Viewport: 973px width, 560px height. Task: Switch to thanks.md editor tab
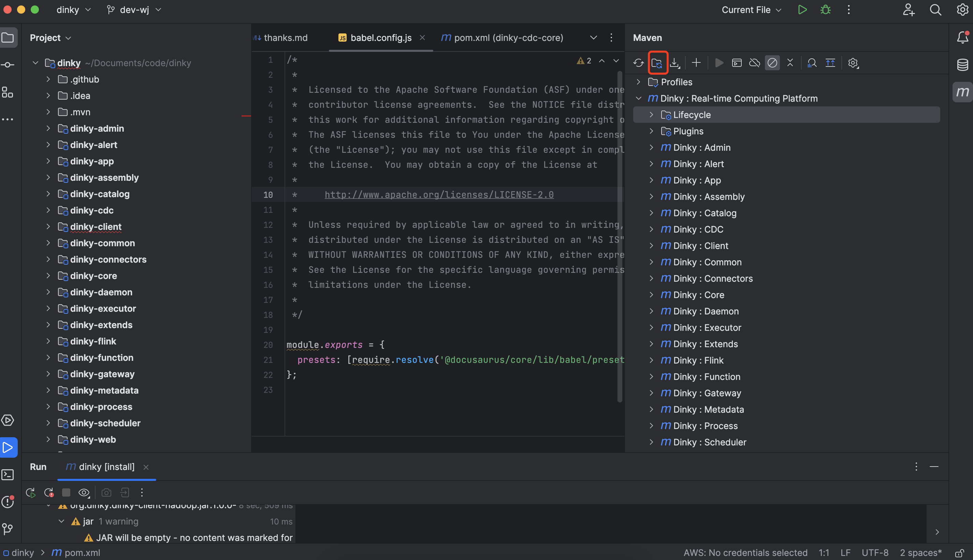click(x=285, y=38)
